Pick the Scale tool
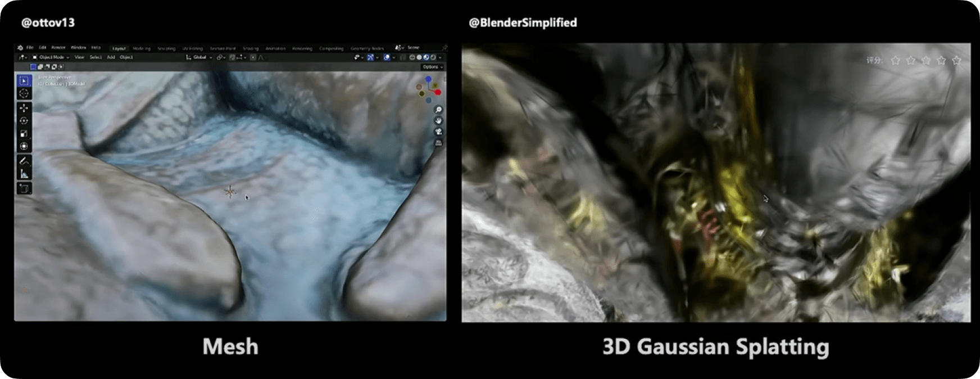The image size is (980, 379). click(x=24, y=134)
